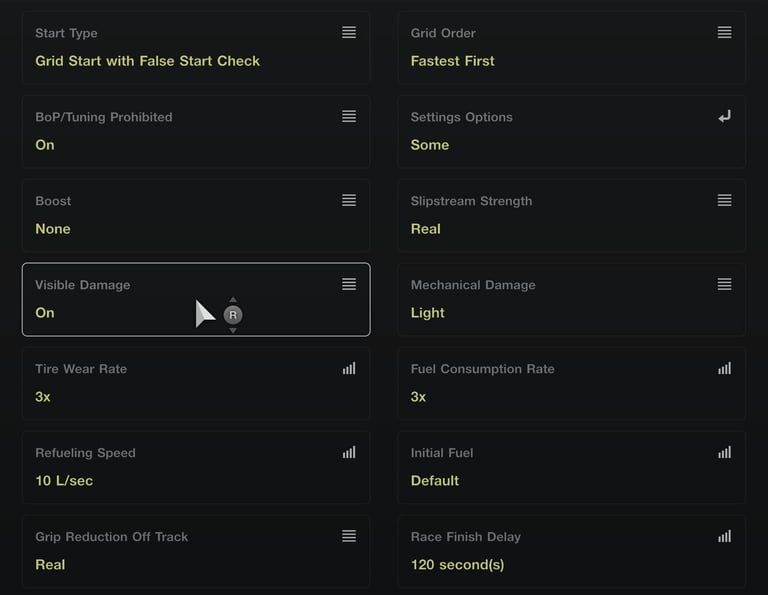768x595 pixels.
Task: Click the bars icon on Fuel Consumption Rate
Action: click(724, 369)
